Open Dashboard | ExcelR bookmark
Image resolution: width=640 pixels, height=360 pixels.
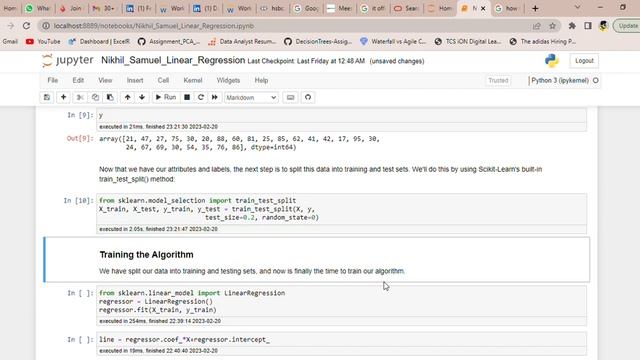click(99, 41)
